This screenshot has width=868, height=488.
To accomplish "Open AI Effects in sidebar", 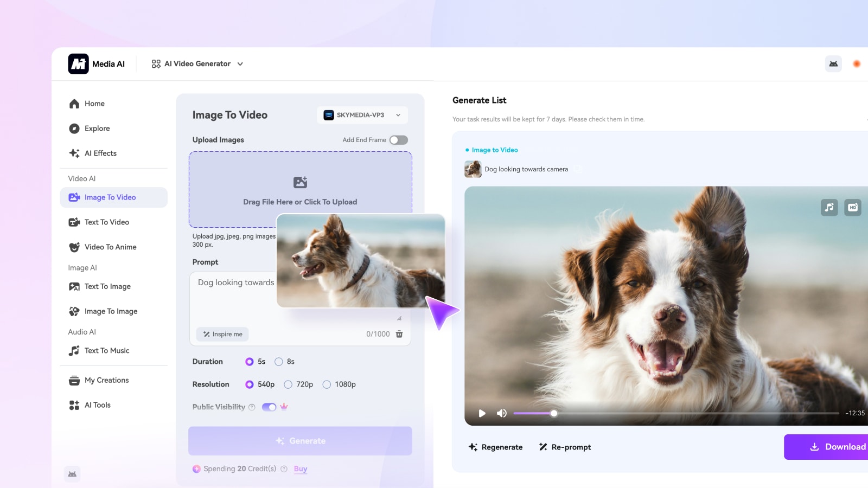I will (x=113, y=153).
